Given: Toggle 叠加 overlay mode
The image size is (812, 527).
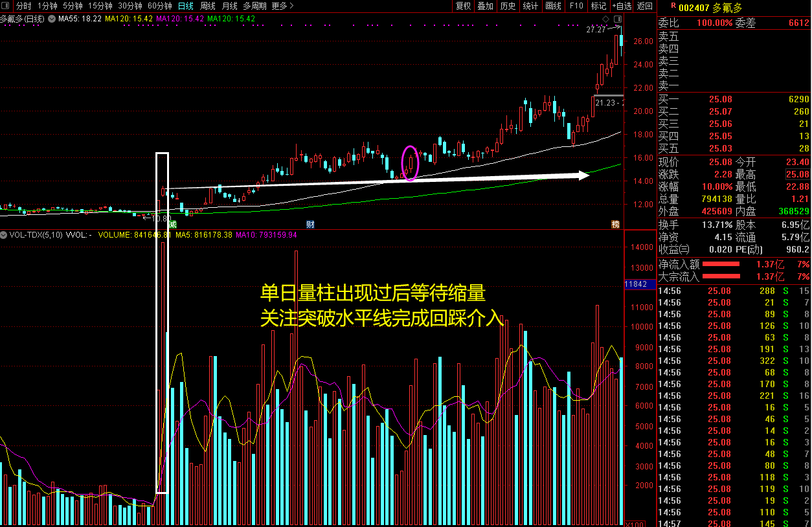Looking at the screenshot, I should pos(486,6).
